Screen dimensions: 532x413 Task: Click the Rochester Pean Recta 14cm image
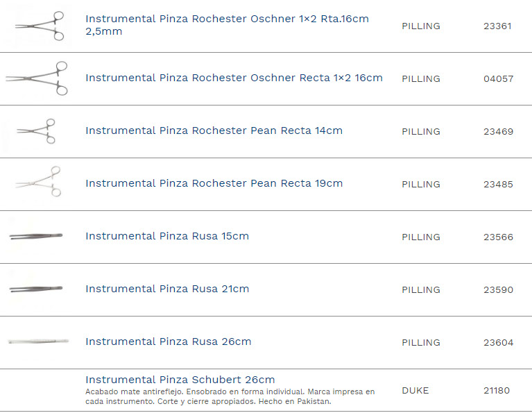[37, 131]
